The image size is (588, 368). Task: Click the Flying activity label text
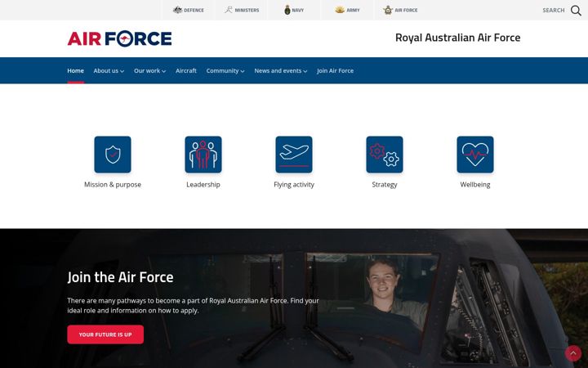(x=294, y=184)
